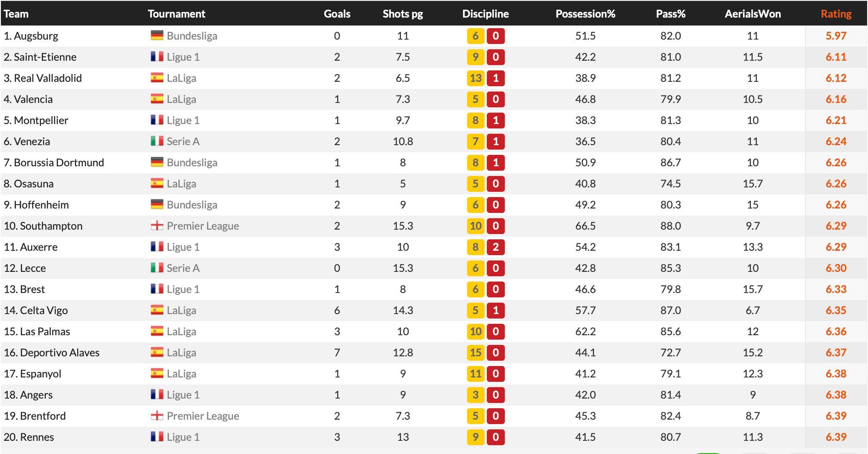Open the Serie A link in Lecce's row

pyautogui.click(x=183, y=268)
